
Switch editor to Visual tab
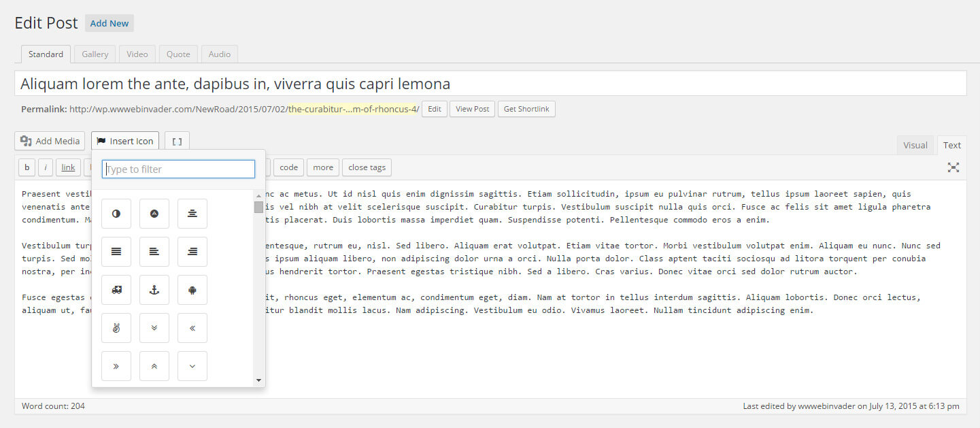tap(915, 145)
